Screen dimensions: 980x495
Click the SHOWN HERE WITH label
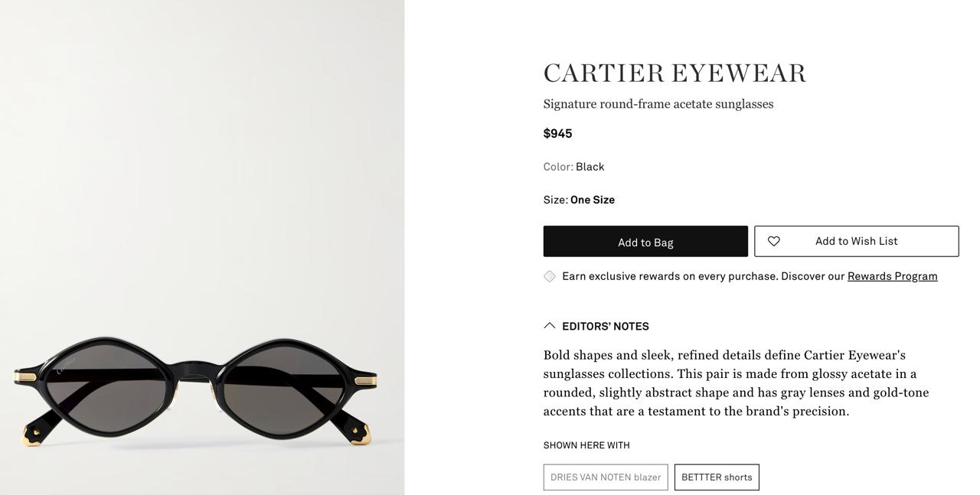tap(586, 445)
